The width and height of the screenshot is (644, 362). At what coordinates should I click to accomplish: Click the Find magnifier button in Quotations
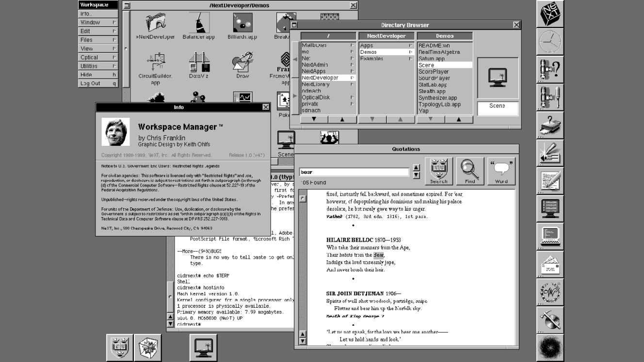pyautogui.click(x=470, y=171)
